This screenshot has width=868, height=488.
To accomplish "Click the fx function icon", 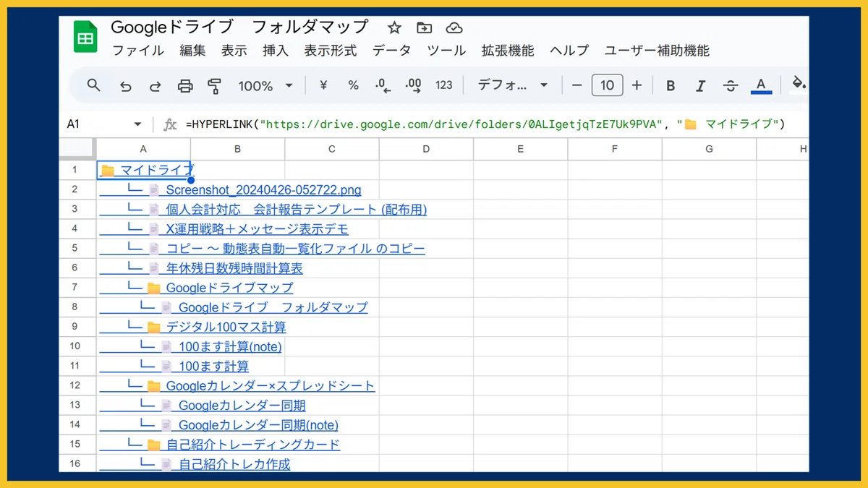I will (170, 124).
